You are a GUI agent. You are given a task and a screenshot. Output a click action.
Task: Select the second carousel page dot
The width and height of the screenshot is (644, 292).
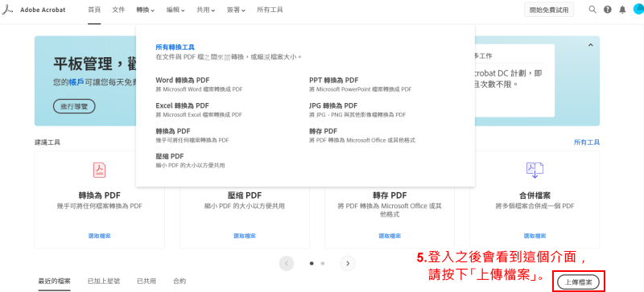point(323,263)
